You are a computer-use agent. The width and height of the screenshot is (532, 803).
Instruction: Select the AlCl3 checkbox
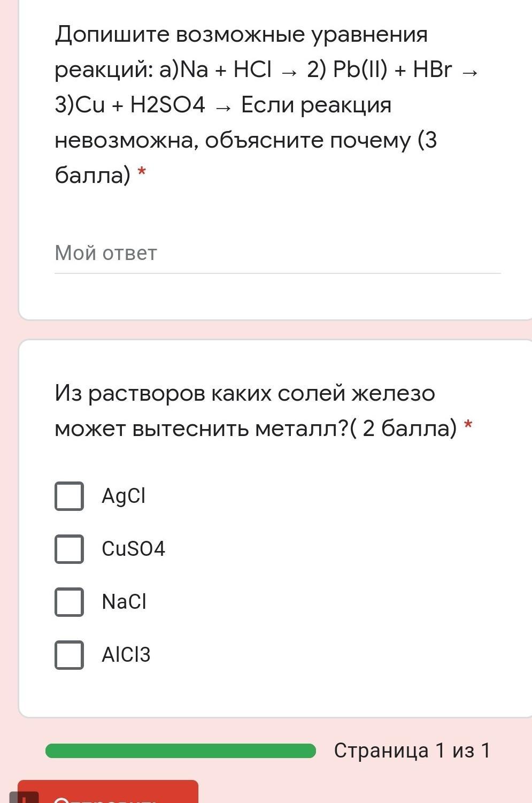(69, 655)
